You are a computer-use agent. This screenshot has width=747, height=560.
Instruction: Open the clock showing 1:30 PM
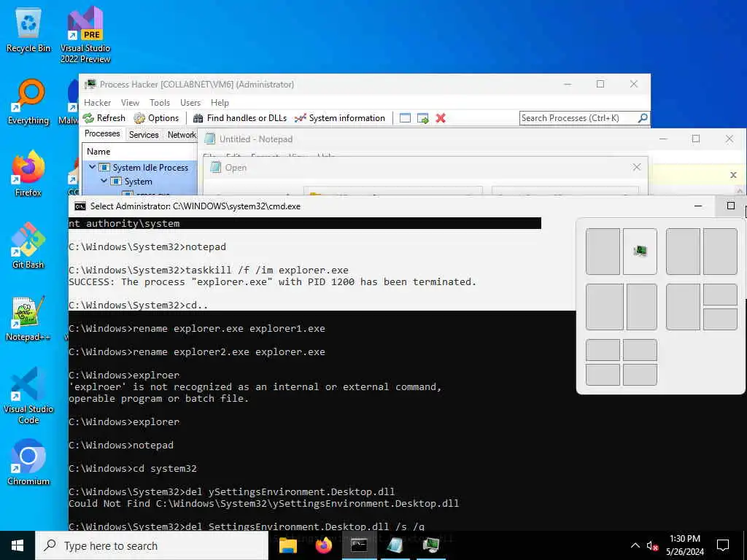coord(684,545)
